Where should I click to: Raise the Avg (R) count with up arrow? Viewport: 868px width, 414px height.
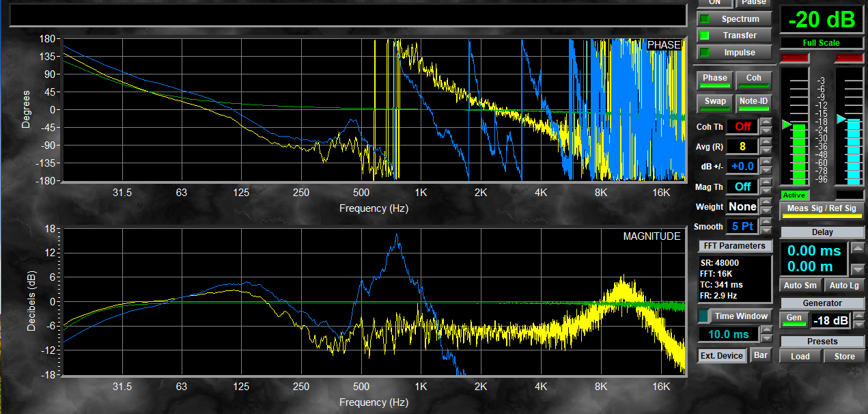766,142
